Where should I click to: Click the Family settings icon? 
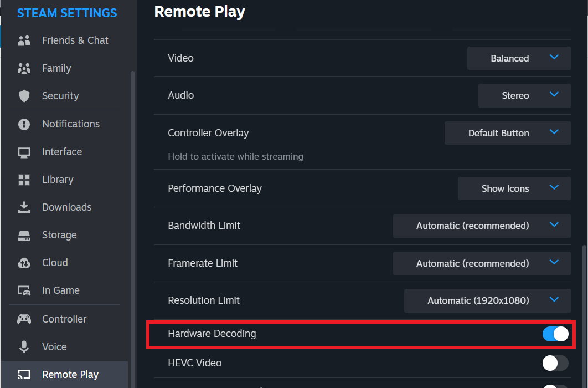point(24,68)
